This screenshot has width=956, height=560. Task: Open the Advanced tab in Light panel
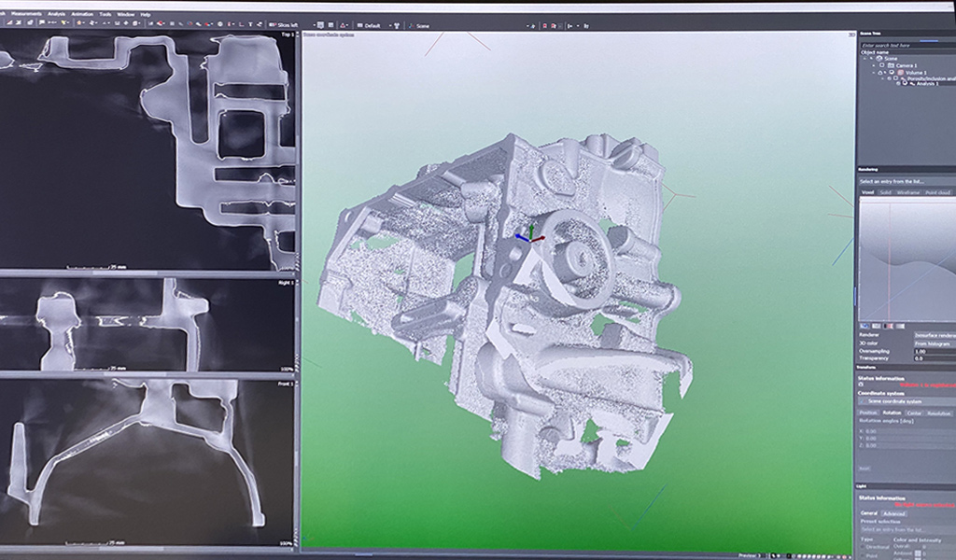894,512
